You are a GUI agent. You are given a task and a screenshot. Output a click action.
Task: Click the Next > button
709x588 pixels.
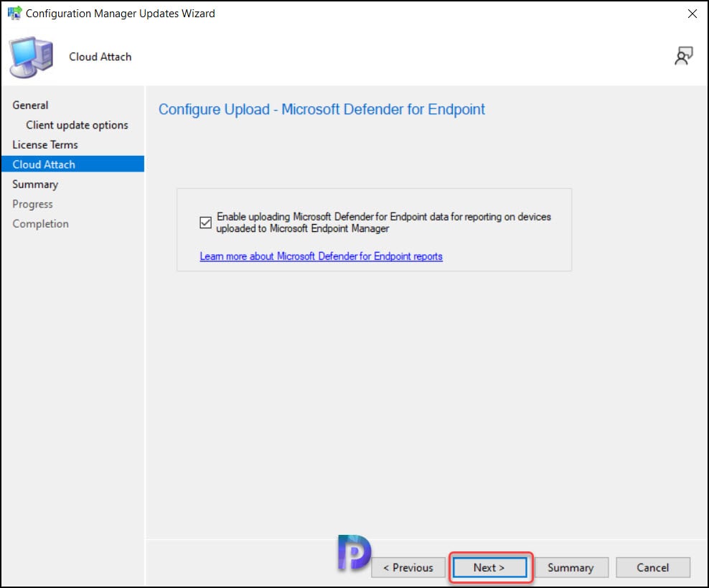tap(490, 567)
